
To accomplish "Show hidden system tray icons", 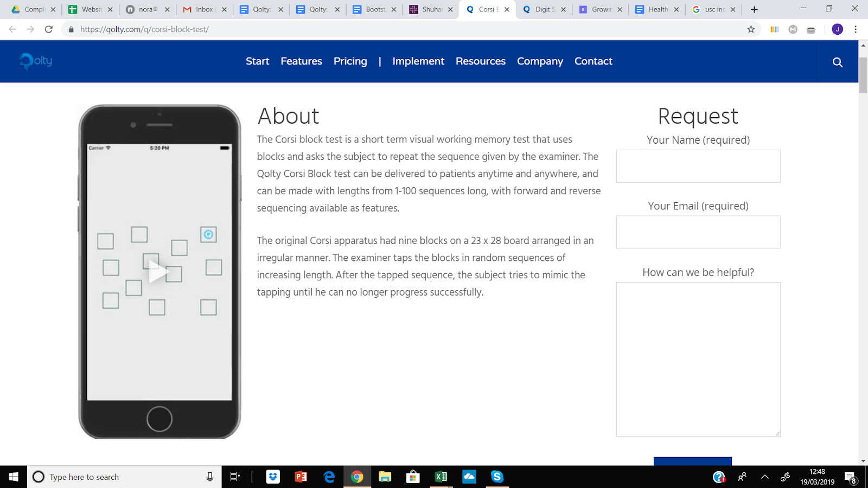I will click(x=765, y=477).
